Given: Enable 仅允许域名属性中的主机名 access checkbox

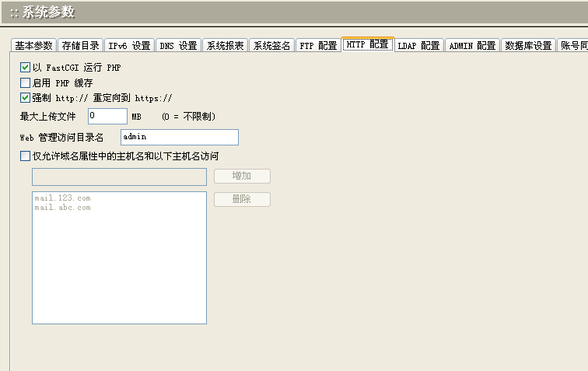Looking at the screenshot, I should 25,156.
